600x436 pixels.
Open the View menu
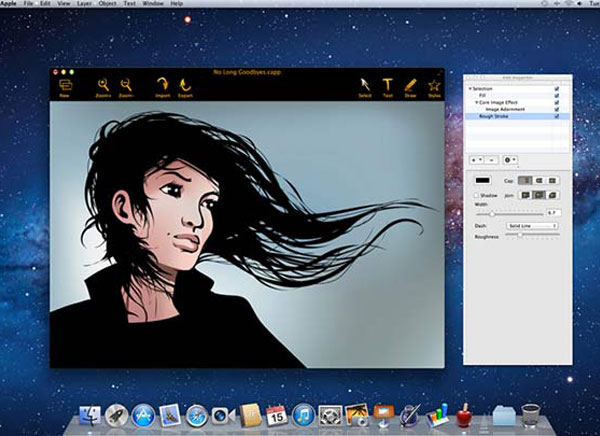tap(64, 3)
